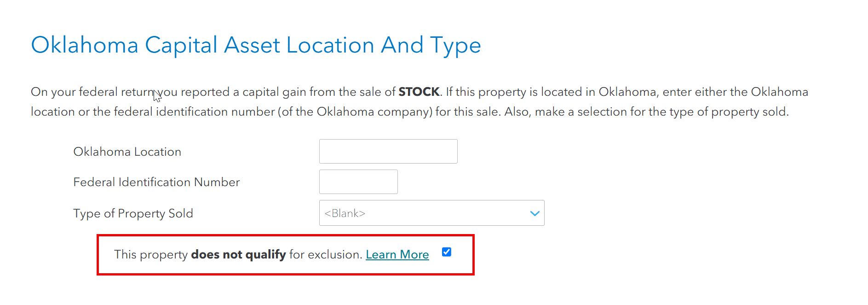Click the "Type of Property Sold" label

coord(133,213)
